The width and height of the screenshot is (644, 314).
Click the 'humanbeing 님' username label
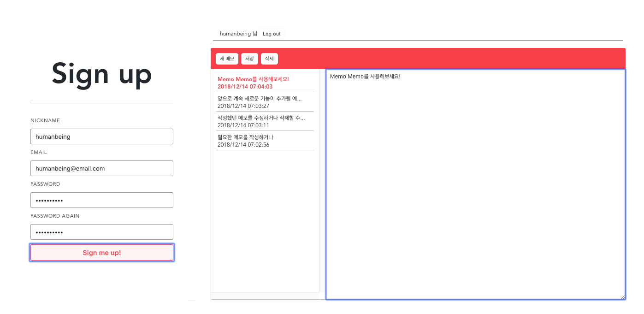[x=238, y=34]
